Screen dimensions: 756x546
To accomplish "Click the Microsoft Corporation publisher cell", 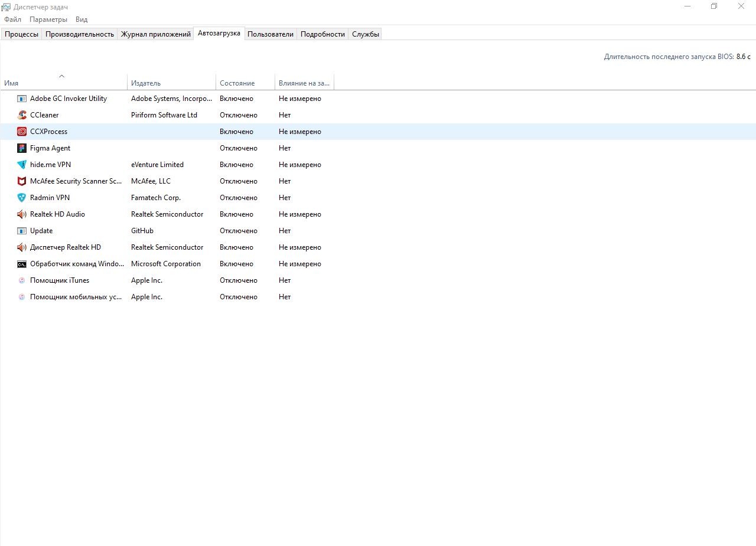I will (x=166, y=264).
